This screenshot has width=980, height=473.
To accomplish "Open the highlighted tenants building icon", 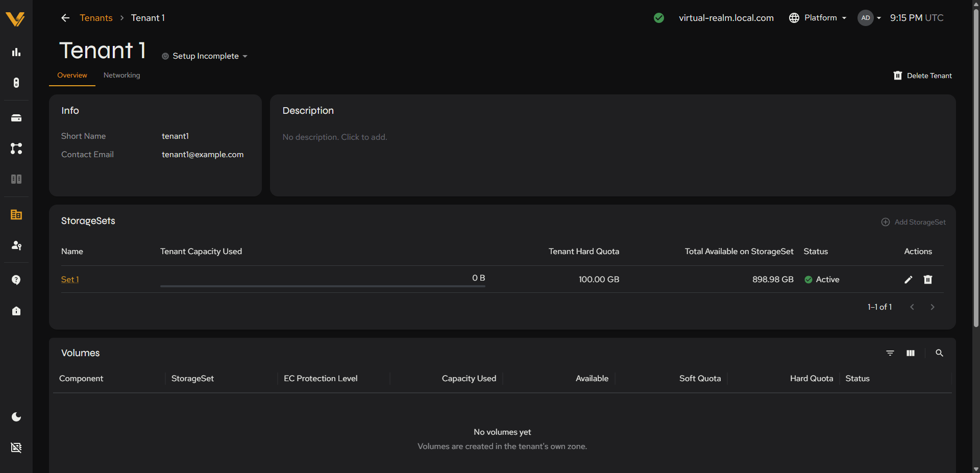I will pos(16,214).
